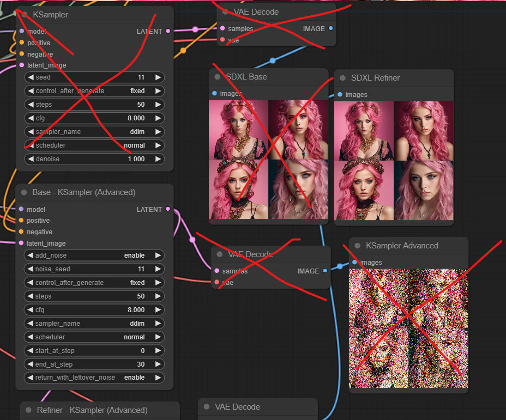Click the noise_seed 11 value field
Screen dimensions: 506x420
coord(94,269)
